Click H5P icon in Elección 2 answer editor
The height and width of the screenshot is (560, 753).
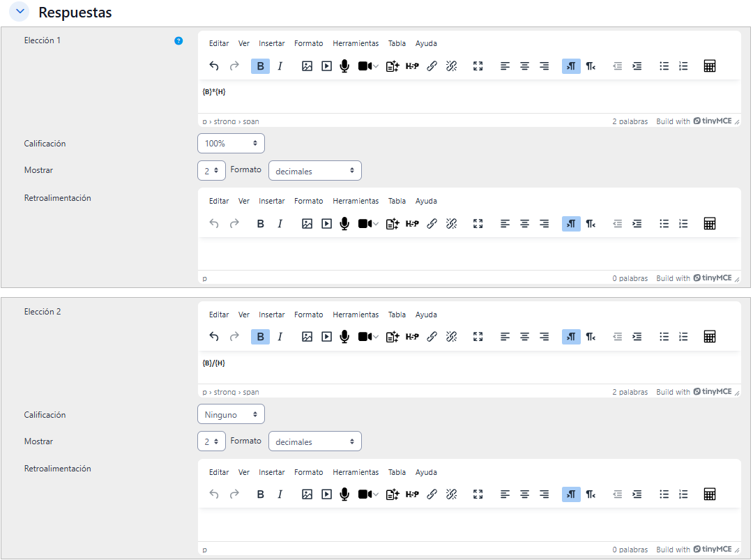click(412, 337)
